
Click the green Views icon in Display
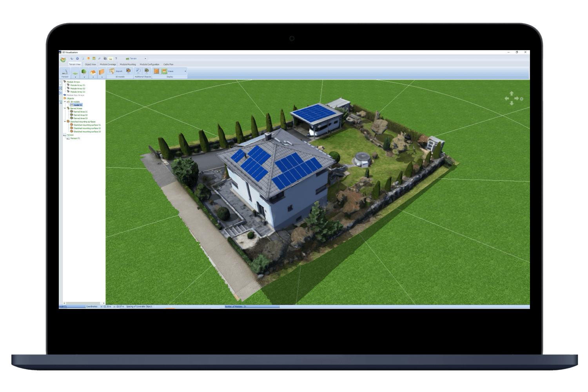point(164,71)
